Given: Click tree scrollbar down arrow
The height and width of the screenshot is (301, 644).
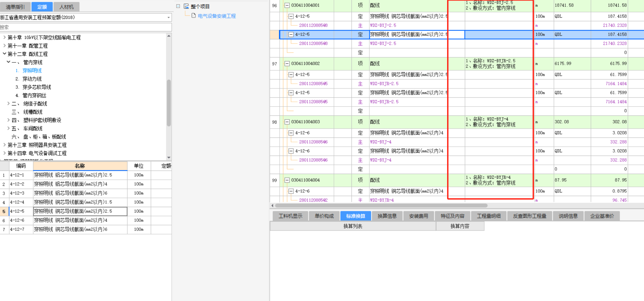Looking at the screenshot, I should tap(169, 157).
